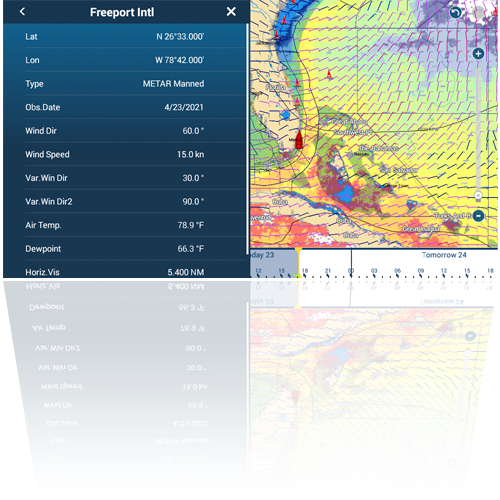Click the Tomorrow 24 day label

tap(444, 255)
